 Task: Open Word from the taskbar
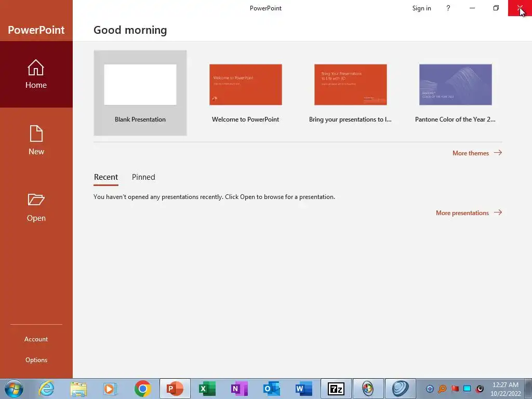303,389
